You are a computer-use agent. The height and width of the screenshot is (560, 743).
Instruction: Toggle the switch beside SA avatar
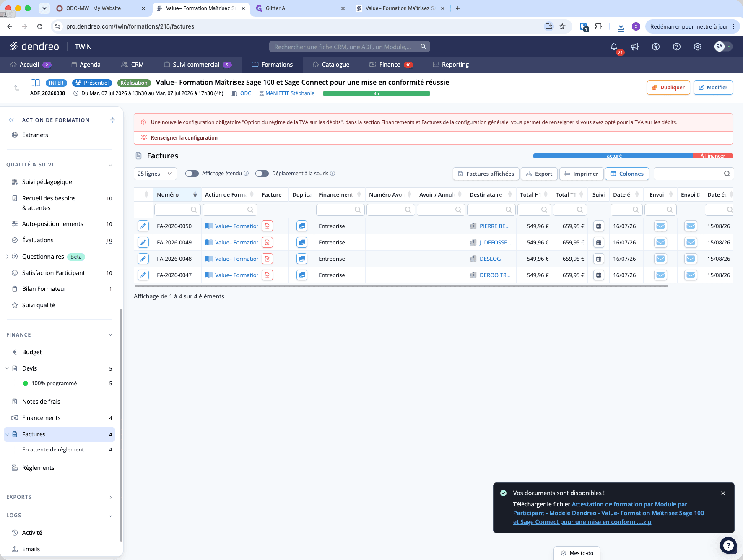coord(729,47)
